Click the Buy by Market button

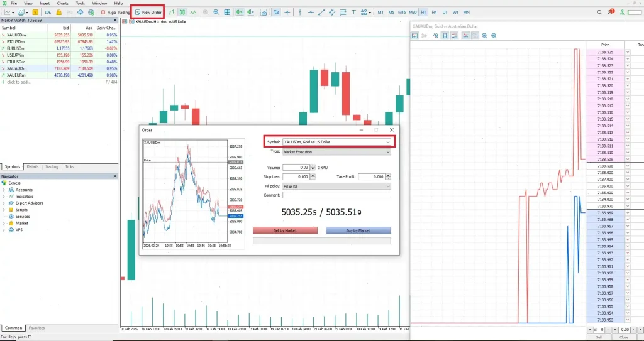tap(358, 230)
